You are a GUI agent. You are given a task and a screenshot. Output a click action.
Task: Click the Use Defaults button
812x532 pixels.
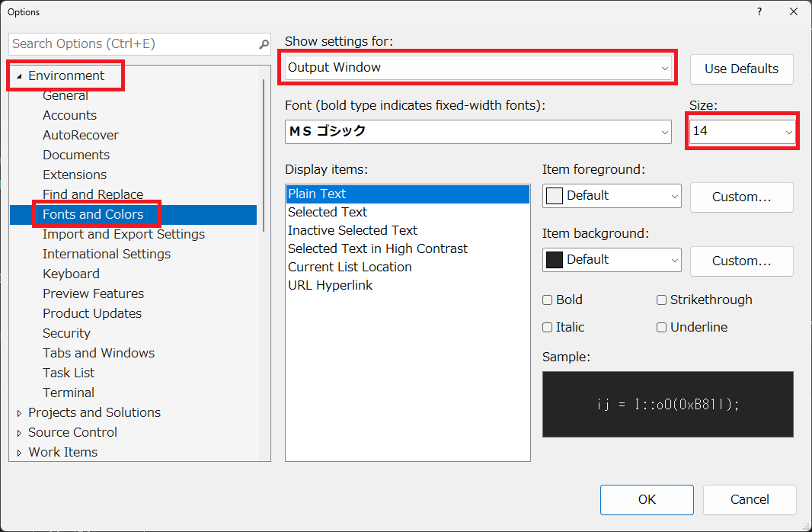[742, 69]
